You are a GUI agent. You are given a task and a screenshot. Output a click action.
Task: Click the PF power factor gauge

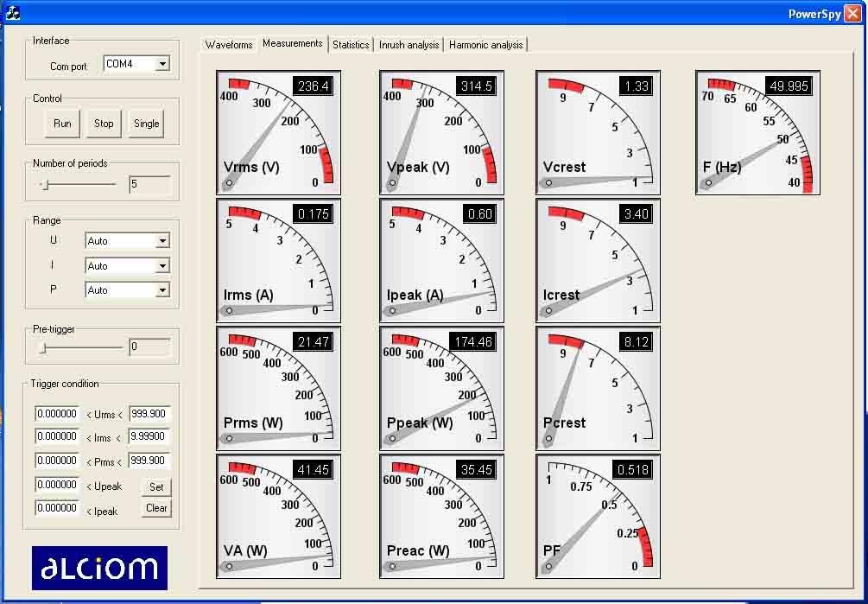[598, 516]
